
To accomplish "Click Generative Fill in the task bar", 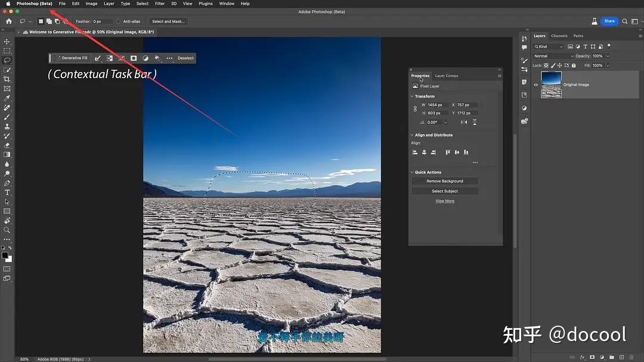I will click(x=72, y=58).
